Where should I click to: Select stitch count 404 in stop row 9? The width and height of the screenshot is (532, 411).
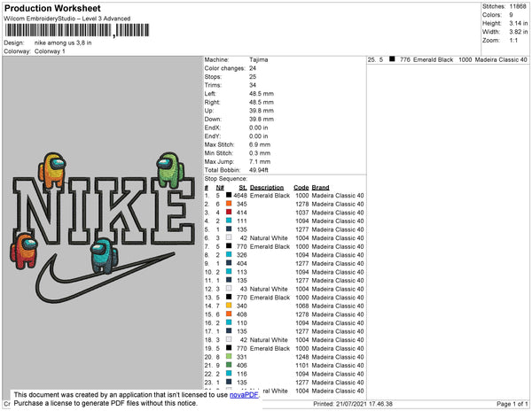241,263
